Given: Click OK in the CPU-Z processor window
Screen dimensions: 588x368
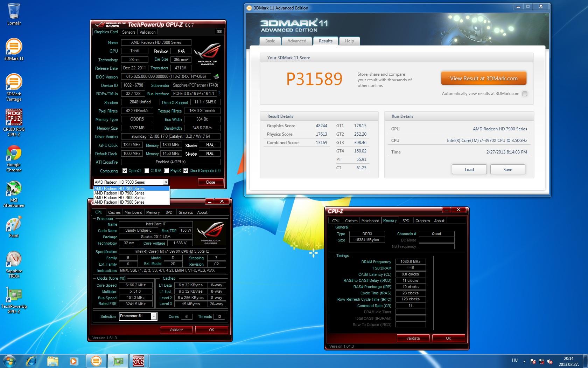Looking at the screenshot, I should pyautogui.click(x=211, y=330).
